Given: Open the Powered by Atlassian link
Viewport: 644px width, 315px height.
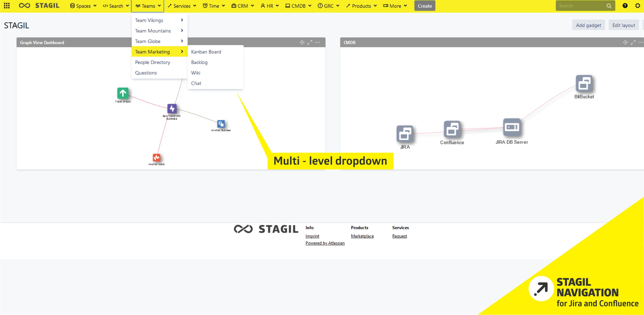Looking at the screenshot, I should tap(325, 243).
